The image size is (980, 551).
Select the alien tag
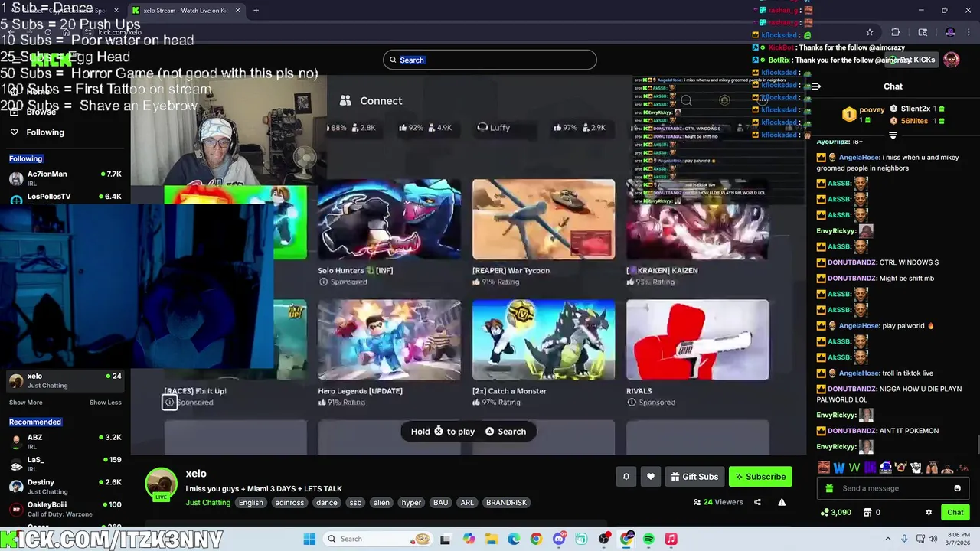(x=381, y=503)
